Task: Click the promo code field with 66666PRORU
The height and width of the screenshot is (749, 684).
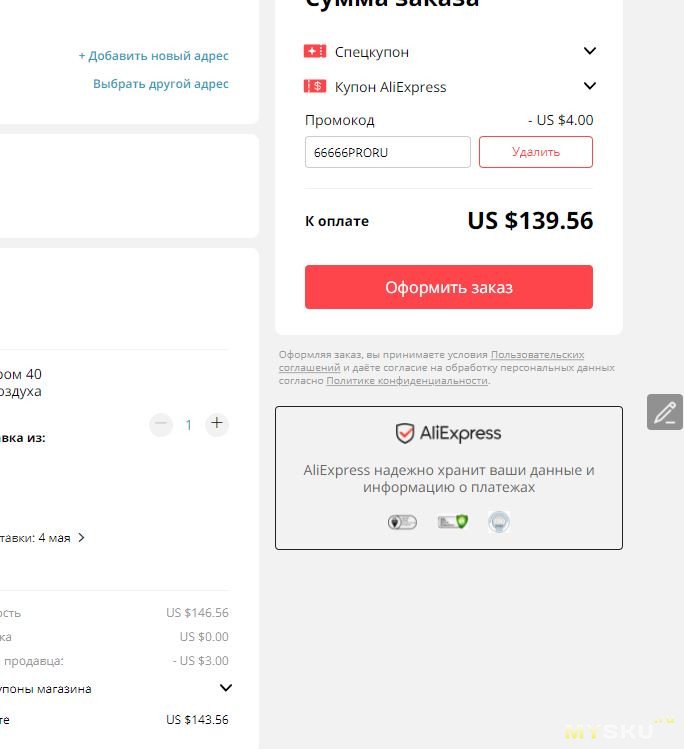Action: tap(388, 152)
